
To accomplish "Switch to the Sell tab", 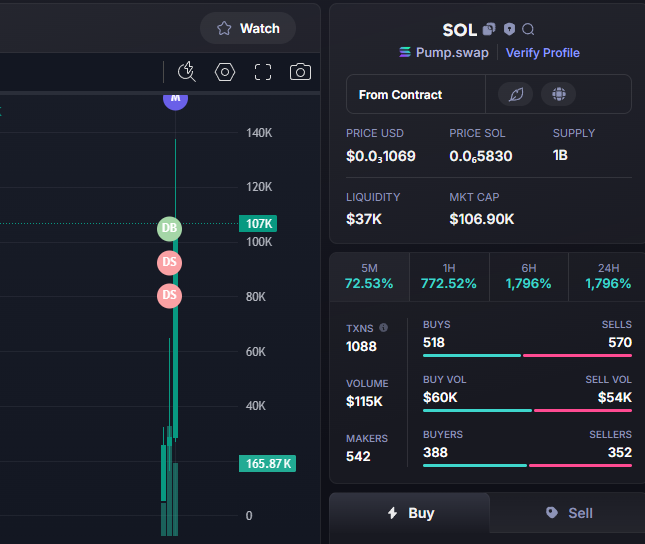I will point(568,513).
